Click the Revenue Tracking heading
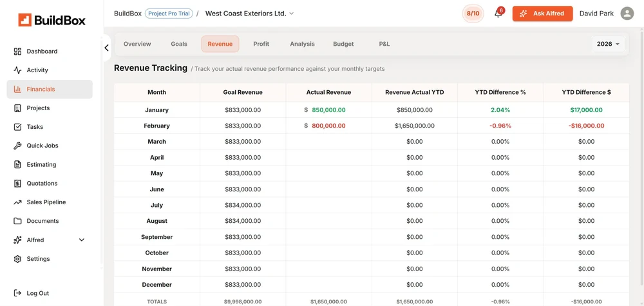The width and height of the screenshot is (644, 306). click(151, 68)
